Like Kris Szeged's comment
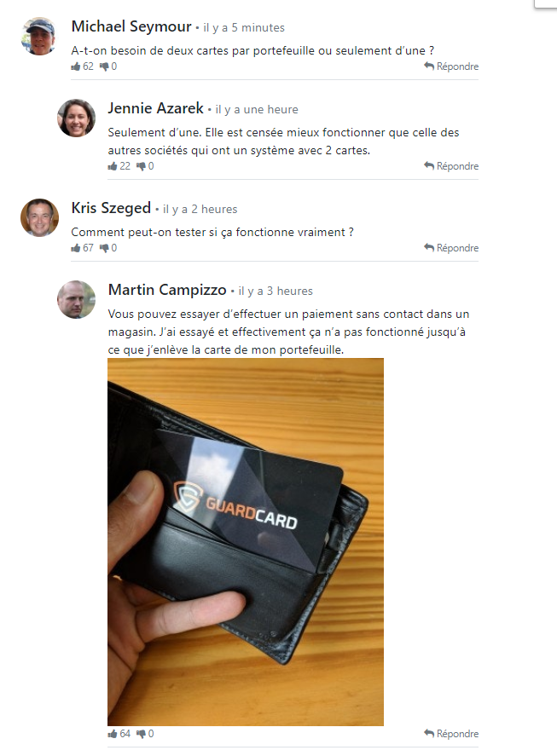Image resolution: width=557 pixels, height=756 pixels. click(x=75, y=248)
